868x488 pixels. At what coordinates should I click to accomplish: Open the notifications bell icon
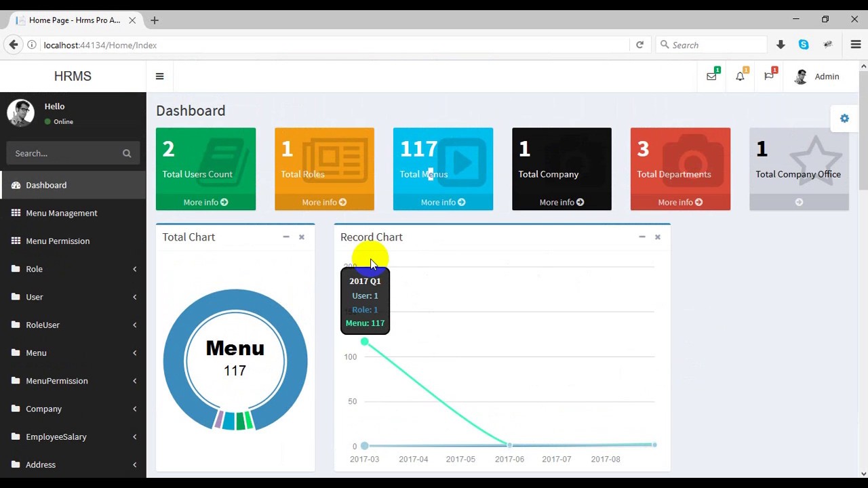pyautogui.click(x=740, y=77)
